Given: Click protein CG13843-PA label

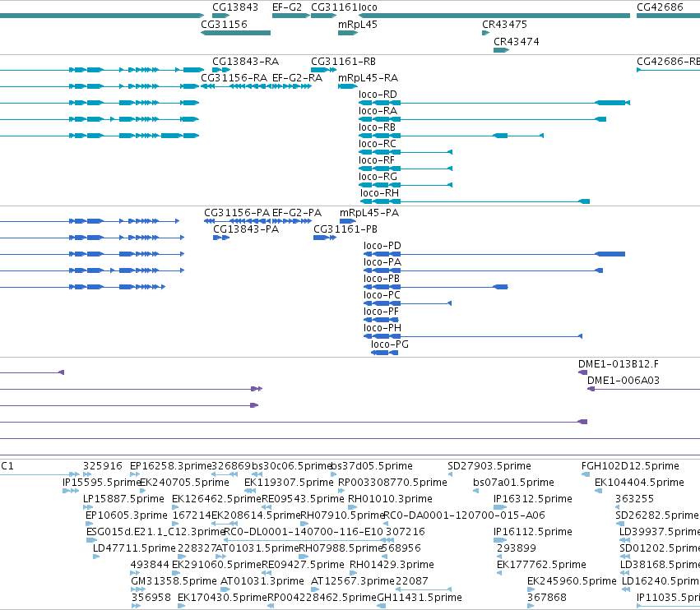Looking at the screenshot, I should click(x=246, y=229).
